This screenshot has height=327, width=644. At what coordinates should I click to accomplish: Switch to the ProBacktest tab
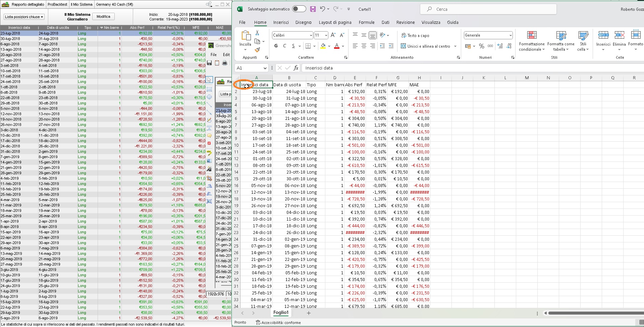coord(57,4)
